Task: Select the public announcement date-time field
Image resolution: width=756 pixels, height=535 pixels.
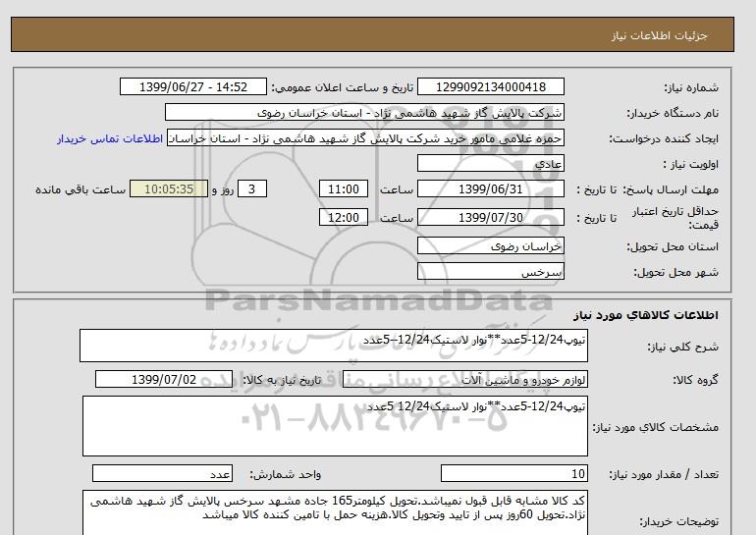Action: tap(194, 87)
